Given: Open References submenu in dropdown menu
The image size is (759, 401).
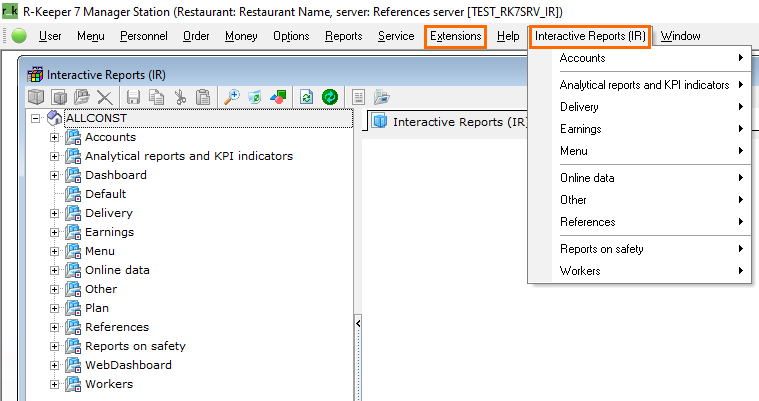Looking at the screenshot, I should tap(639, 222).
